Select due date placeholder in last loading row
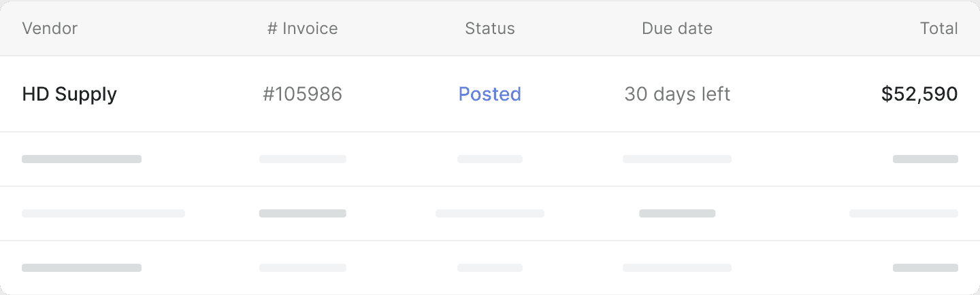The width and height of the screenshot is (980, 295). click(677, 268)
